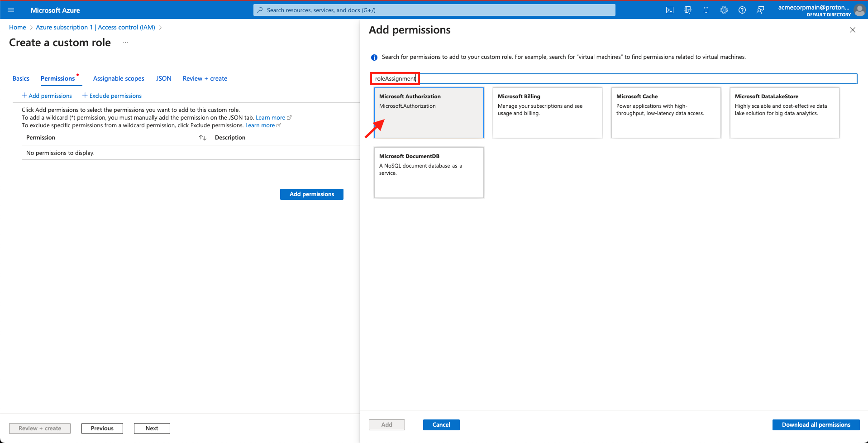Switch to the Basics tab
Screen dimensions: 868x443
click(x=21, y=78)
